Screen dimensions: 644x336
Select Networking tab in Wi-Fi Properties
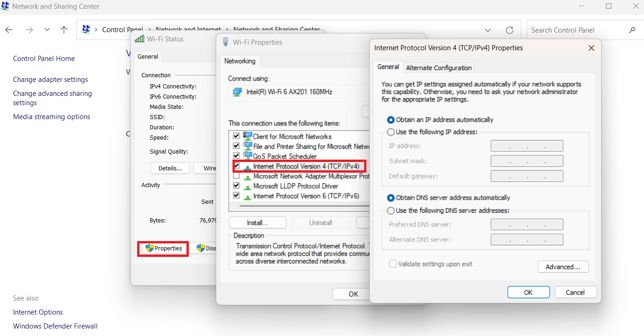click(239, 61)
